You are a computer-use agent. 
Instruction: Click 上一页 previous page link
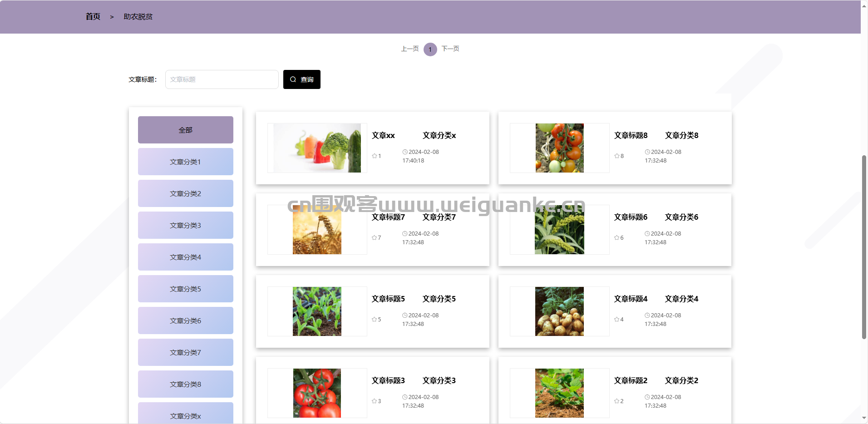point(410,49)
